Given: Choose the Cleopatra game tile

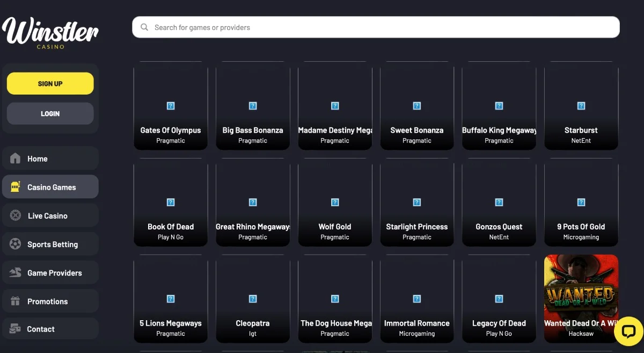Looking at the screenshot, I should (253, 299).
